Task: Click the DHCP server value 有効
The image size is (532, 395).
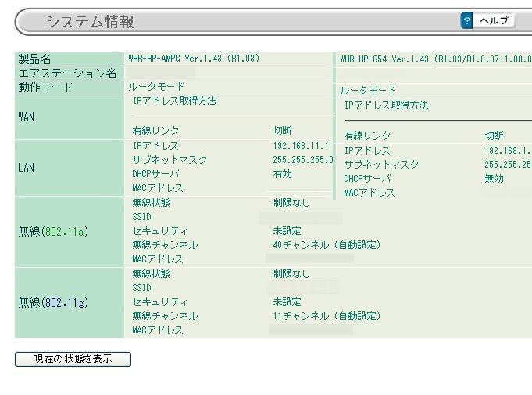Action: click(x=282, y=174)
